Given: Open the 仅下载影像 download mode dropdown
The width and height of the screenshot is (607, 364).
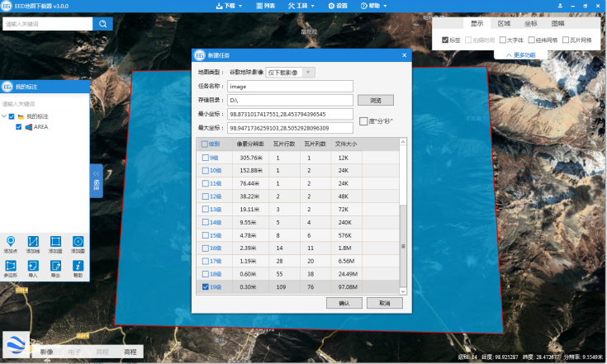Looking at the screenshot, I should click(309, 73).
